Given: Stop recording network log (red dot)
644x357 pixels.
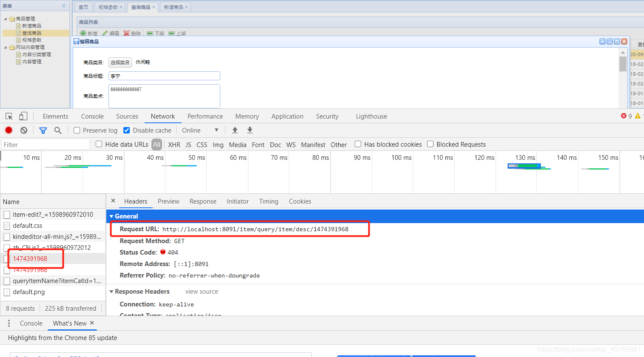Looking at the screenshot, I should [x=9, y=130].
